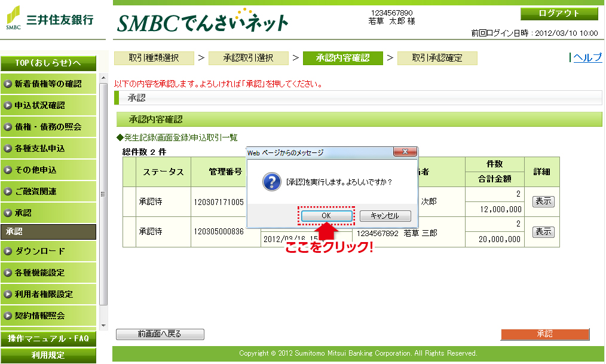The width and height of the screenshot is (606, 364).
Task: Select management number 120305000836
Action: coord(219,231)
